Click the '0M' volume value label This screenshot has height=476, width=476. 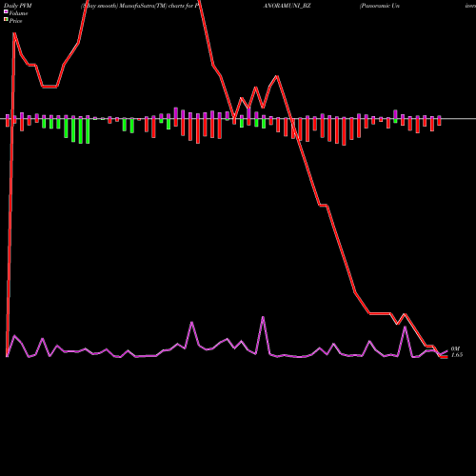(455, 348)
